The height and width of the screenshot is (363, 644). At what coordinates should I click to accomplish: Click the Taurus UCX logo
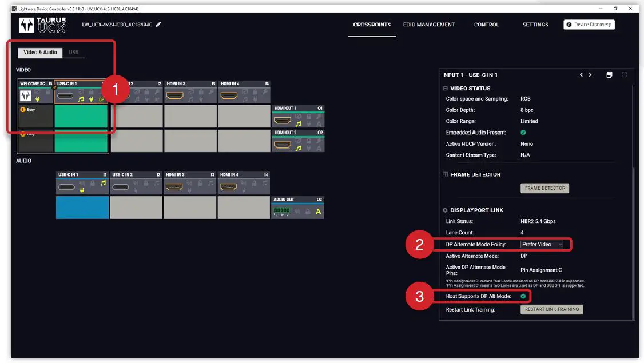click(x=42, y=25)
